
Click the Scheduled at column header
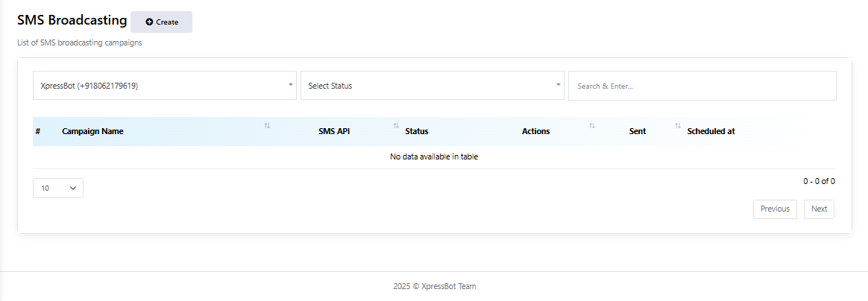coord(711,131)
